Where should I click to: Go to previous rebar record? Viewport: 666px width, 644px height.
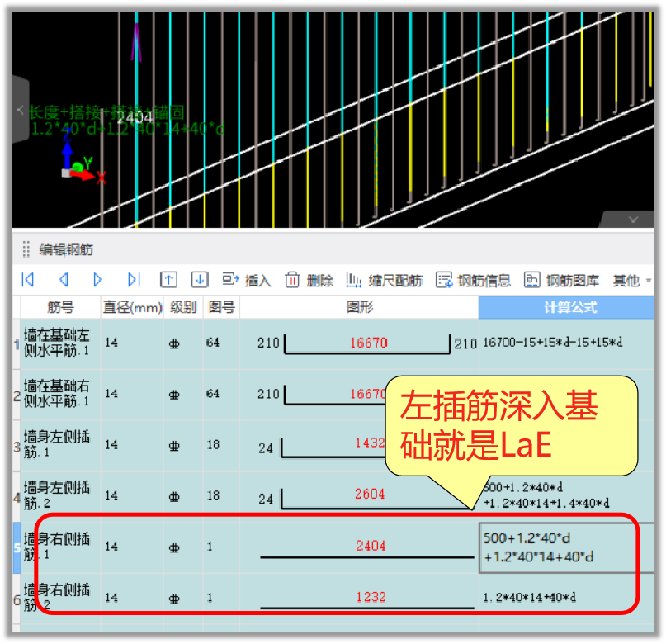64,280
